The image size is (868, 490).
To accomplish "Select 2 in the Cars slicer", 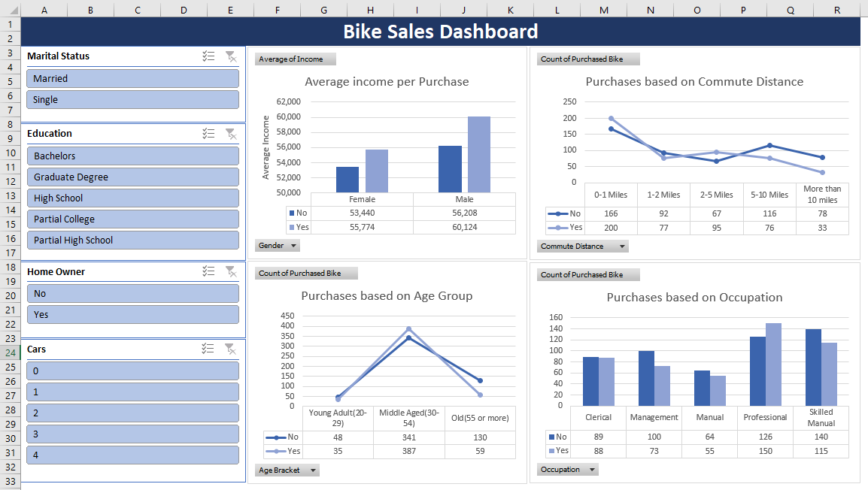I will 132,413.
